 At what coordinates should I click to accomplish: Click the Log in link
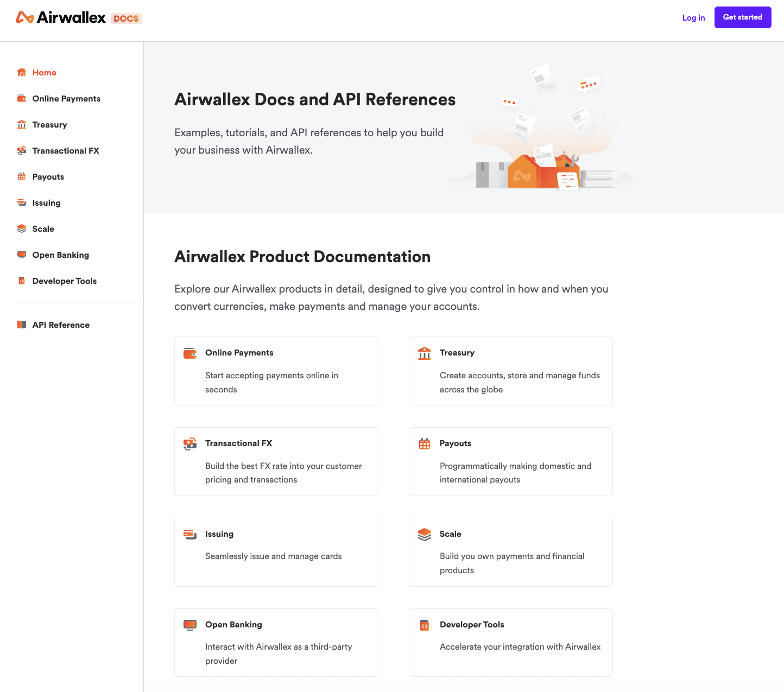coord(693,18)
